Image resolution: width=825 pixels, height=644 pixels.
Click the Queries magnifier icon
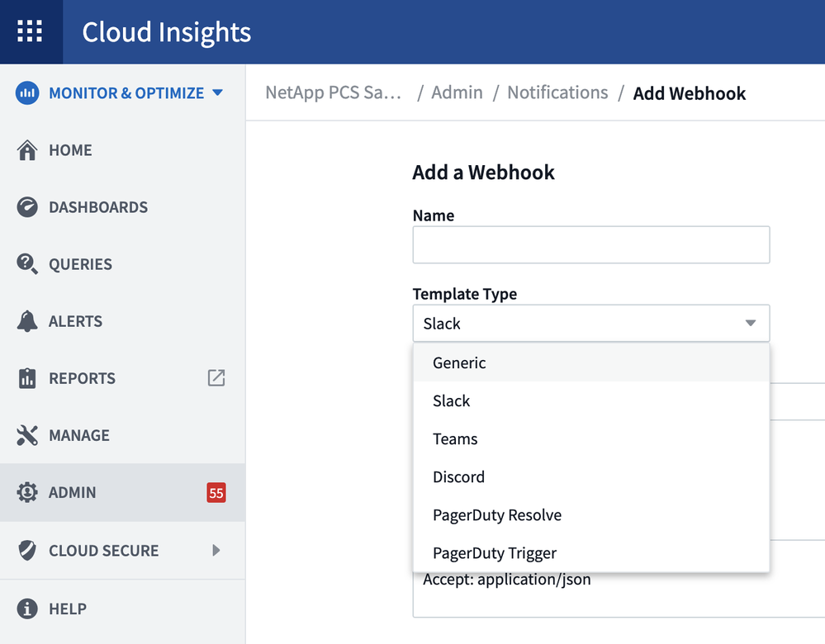[27, 264]
